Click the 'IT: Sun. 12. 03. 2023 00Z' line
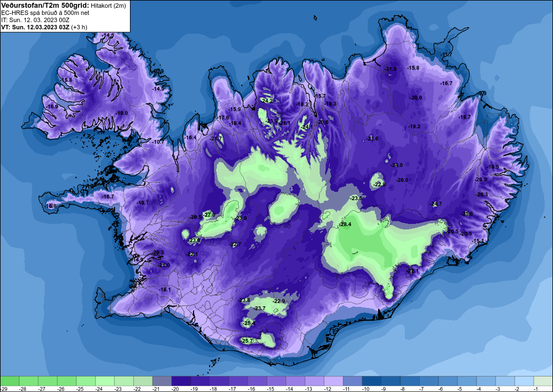The width and height of the screenshot is (553, 392). (x=35, y=20)
